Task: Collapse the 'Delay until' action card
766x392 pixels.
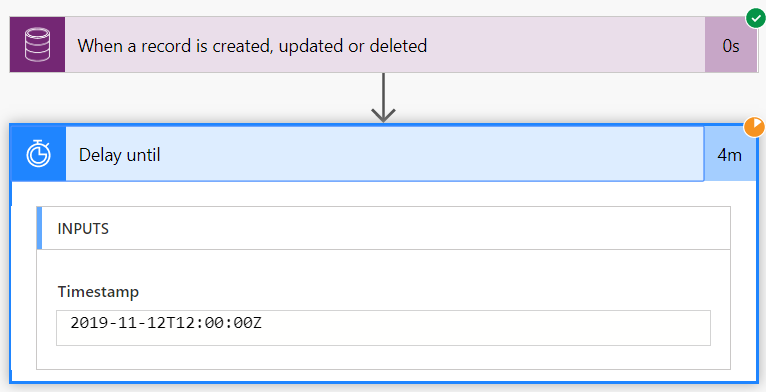Action: click(x=383, y=154)
